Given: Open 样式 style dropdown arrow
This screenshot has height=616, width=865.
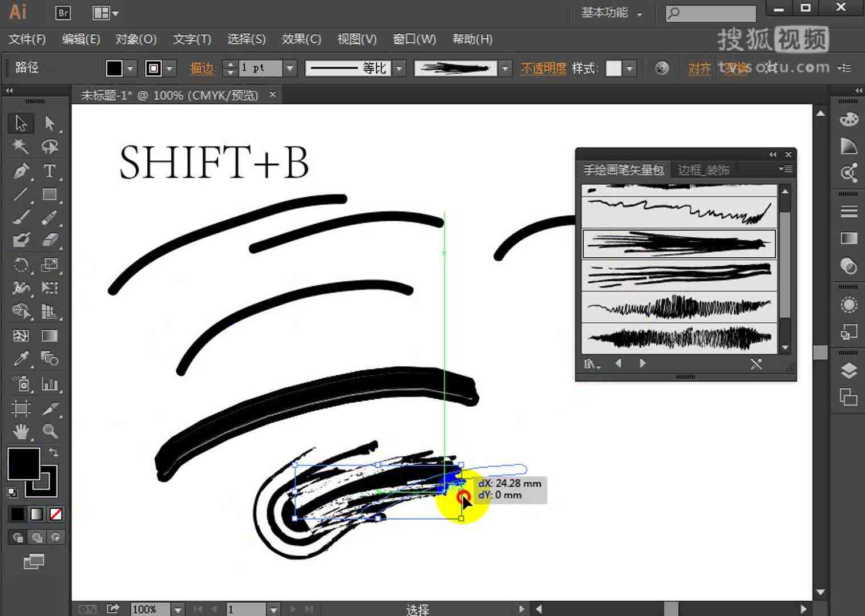Looking at the screenshot, I should pyautogui.click(x=629, y=68).
